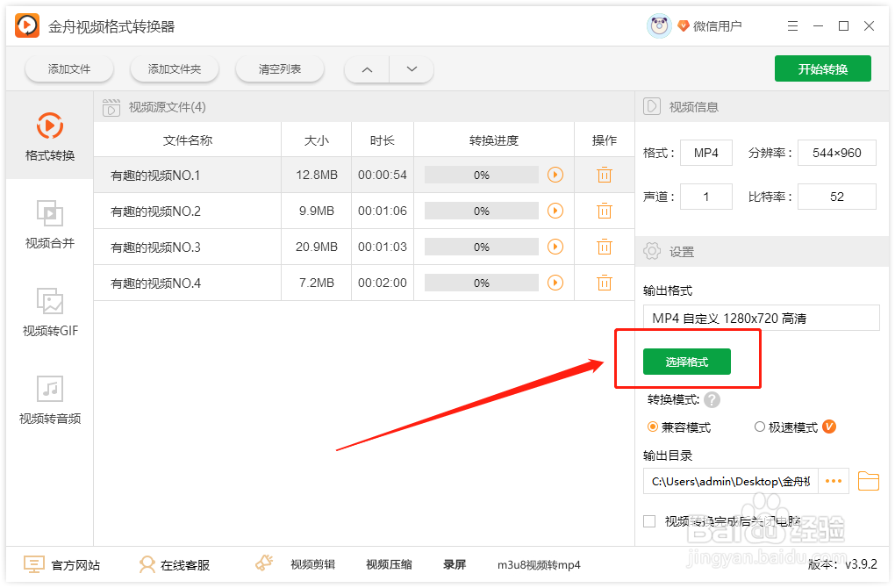This screenshot has height=588, width=895.
Task: Enable 极速模式 conversion mode
Action: coord(759,427)
